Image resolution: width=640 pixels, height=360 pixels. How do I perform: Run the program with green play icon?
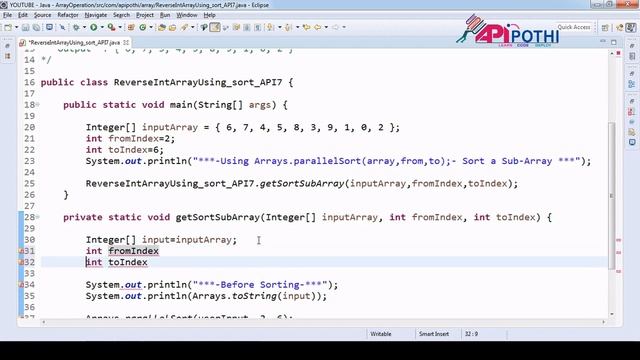click(x=93, y=27)
